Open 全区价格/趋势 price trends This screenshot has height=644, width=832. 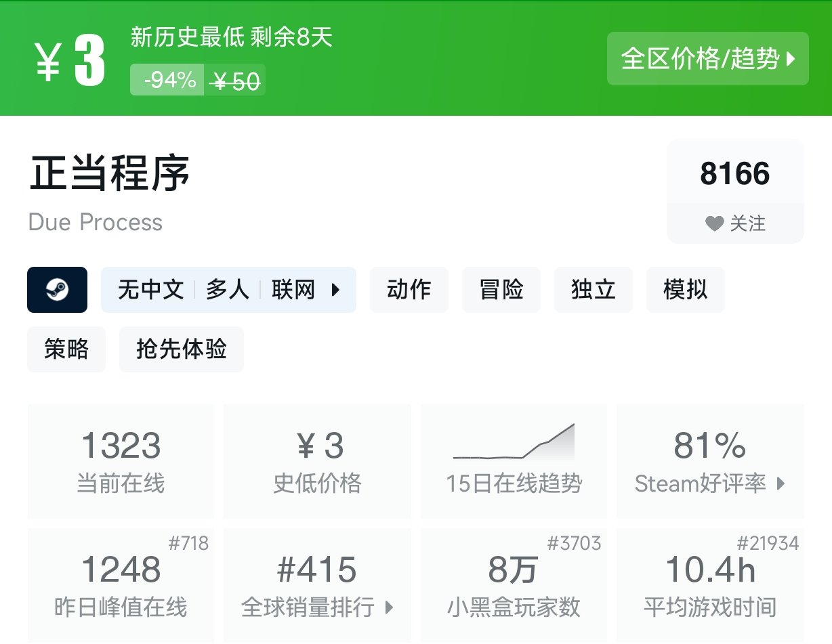click(x=708, y=59)
